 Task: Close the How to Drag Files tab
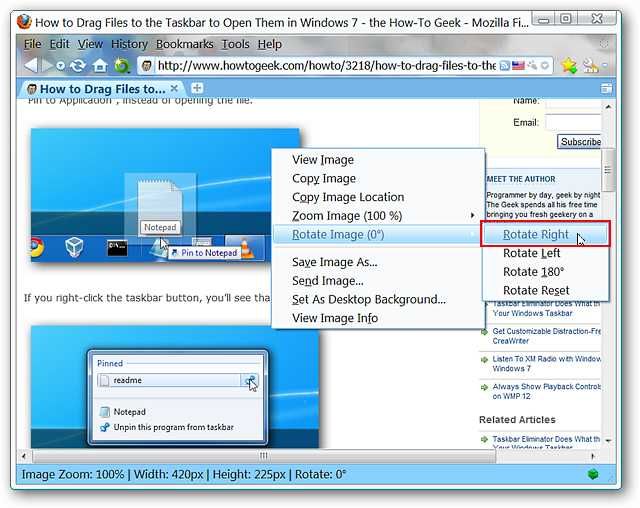[x=174, y=88]
